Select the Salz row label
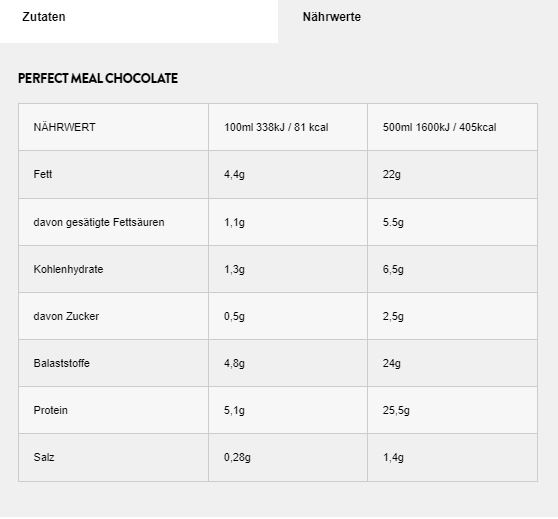The image size is (558, 519). click(x=44, y=457)
